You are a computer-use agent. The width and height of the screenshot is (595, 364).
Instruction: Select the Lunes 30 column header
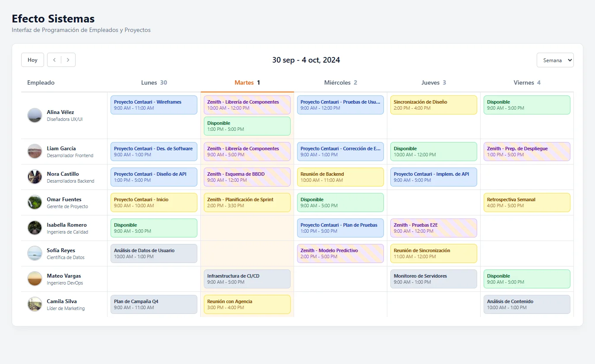click(x=154, y=83)
